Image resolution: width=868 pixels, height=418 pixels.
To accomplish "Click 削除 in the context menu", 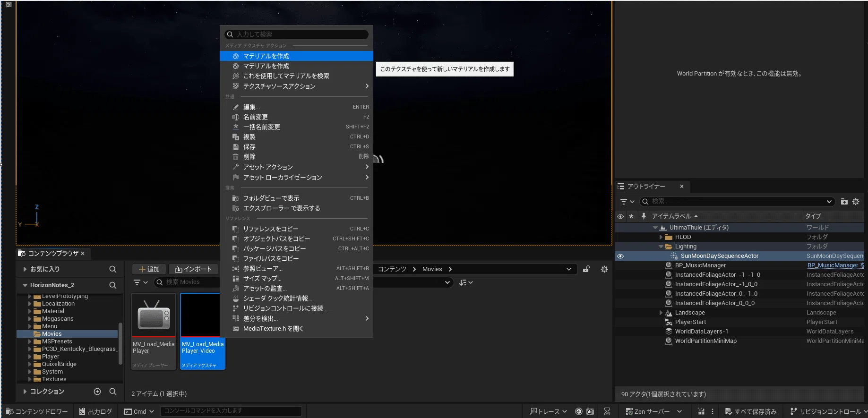I will (297, 157).
